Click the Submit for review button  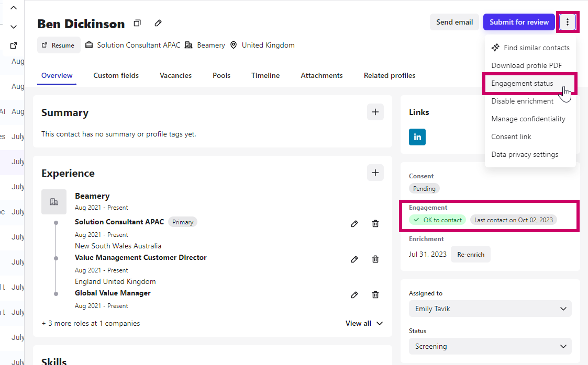pyautogui.click(x=519, y=22)
